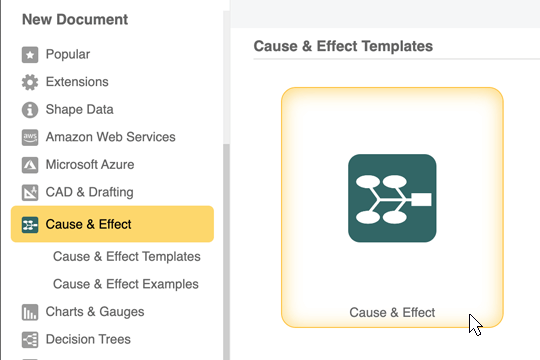Select the Cause & Effect template thumbnail
The image size is (540, 360).
tap(392, 207)
